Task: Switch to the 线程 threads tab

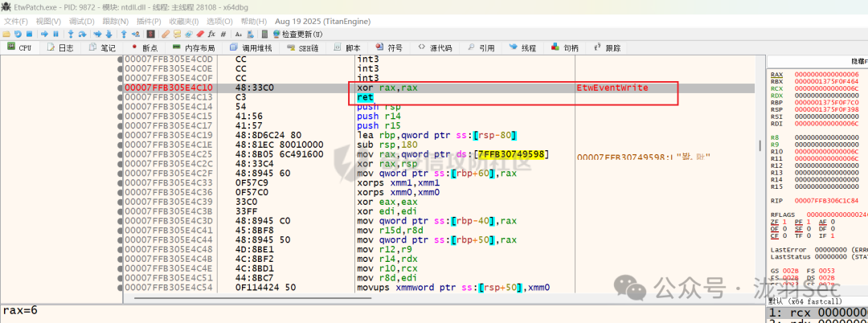Action: coord(522,48)
